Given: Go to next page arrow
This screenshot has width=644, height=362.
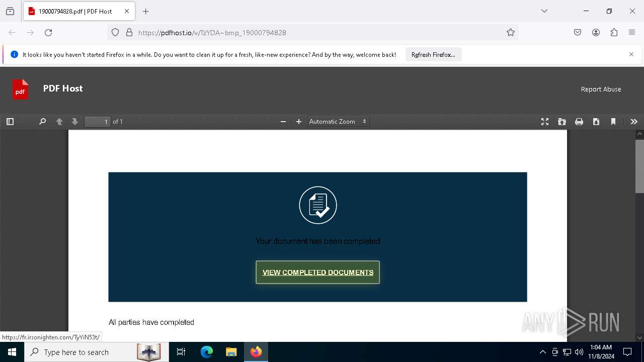Looking at the screenshot, I should (75, 122).
